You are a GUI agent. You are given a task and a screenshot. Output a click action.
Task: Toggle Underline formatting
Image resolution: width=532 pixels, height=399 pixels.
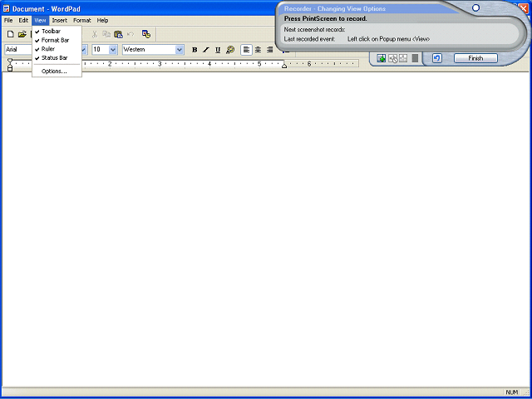click(218, 50)
